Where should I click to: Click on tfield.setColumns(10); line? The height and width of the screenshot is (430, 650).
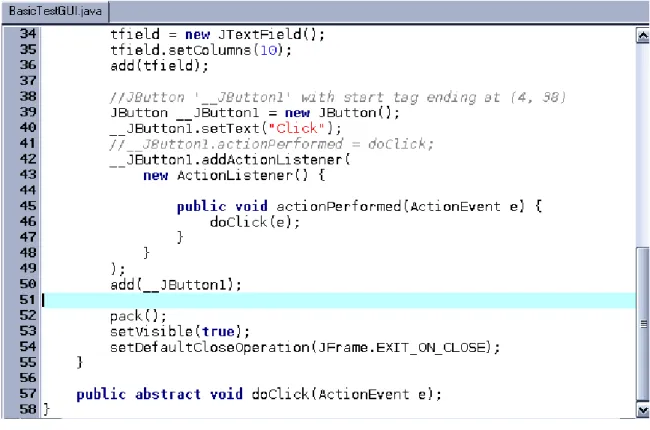(x=201, y=50)
